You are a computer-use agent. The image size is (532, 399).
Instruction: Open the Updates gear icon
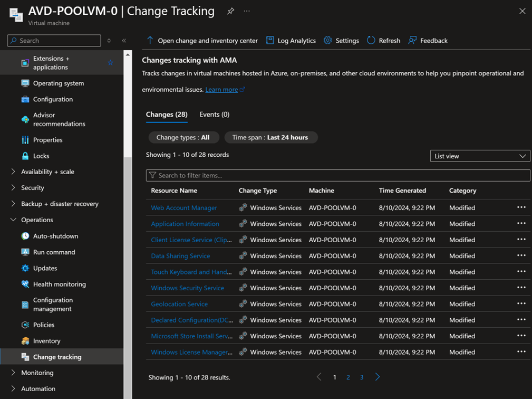25,268
